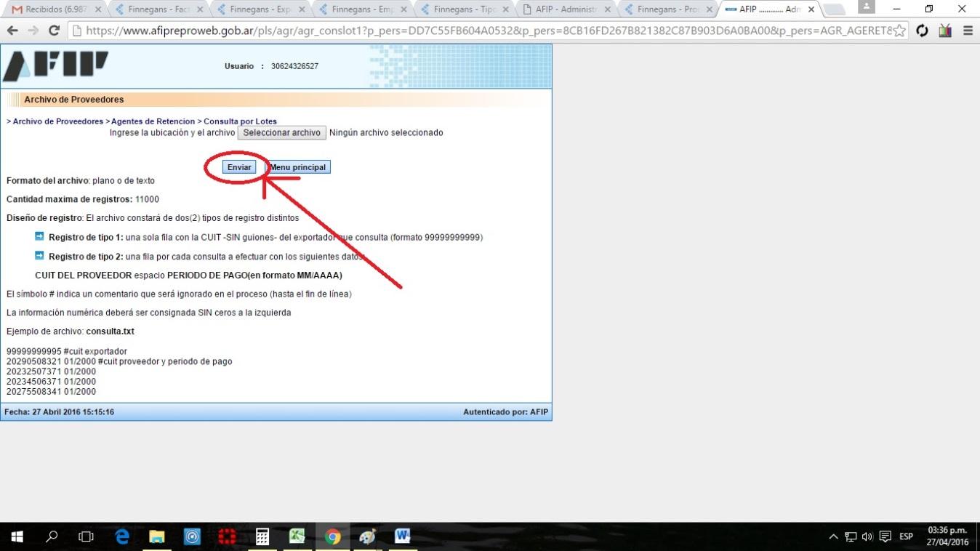Go to Menu principal
The image size is (980, 551).
[x=299, y=167]
